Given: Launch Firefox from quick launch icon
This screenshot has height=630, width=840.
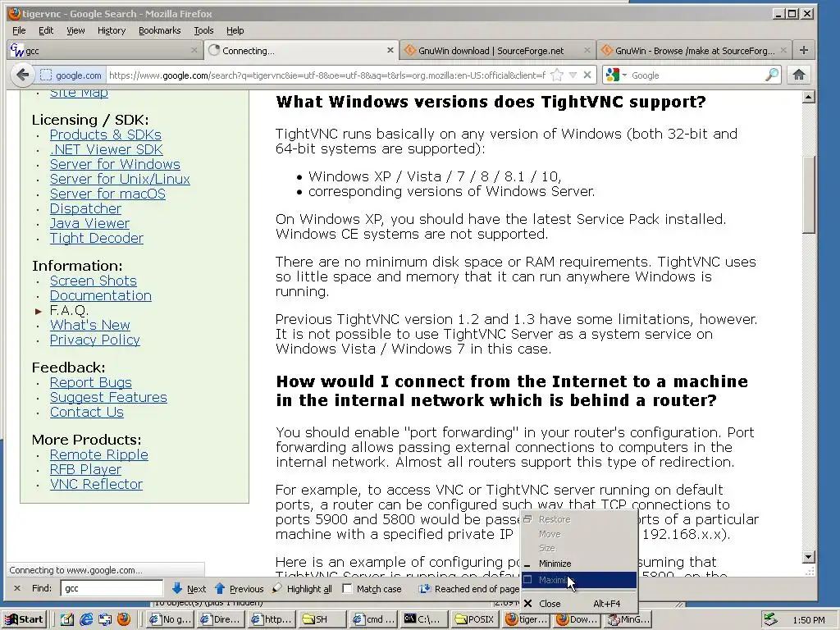Looking at the screenshot, I should (123, 619).
